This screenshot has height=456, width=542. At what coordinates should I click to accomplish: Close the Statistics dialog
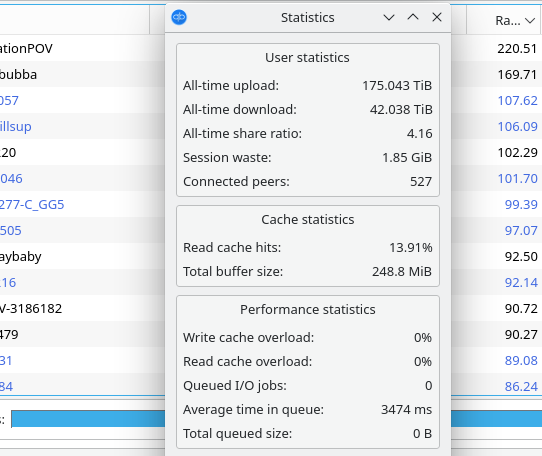click(437, 17)
